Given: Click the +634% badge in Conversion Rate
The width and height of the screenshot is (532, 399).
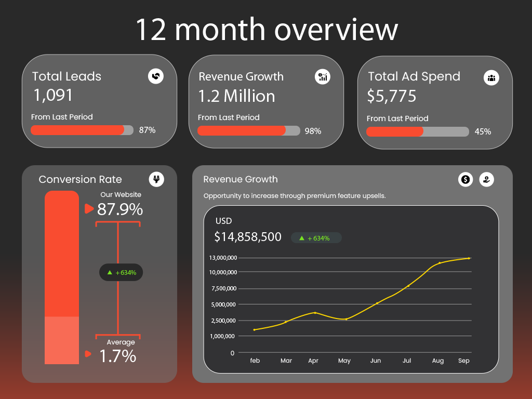Looking at the screenshot, I should [x=121, y=272].
